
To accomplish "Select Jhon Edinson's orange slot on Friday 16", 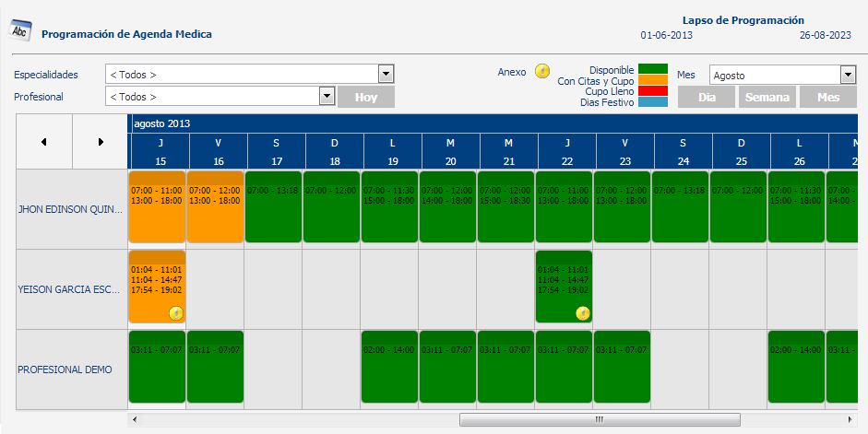I will (215, 206).
